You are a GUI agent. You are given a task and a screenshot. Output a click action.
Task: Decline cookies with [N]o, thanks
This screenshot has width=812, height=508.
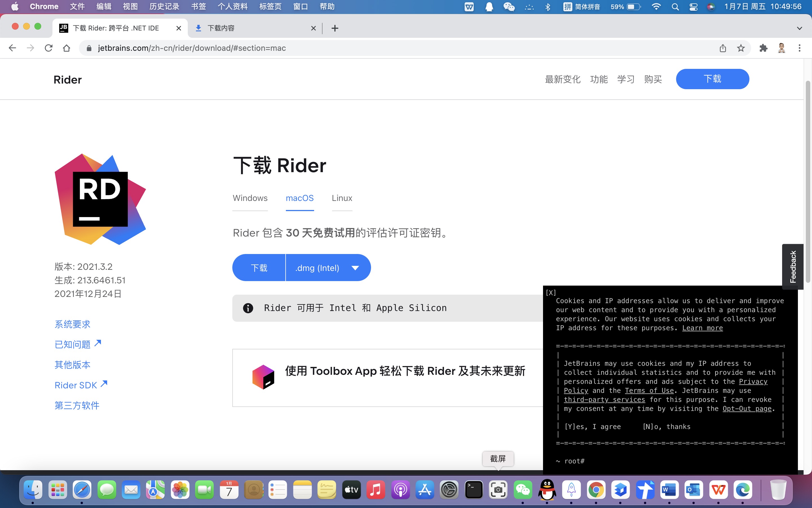coord(667,427)
